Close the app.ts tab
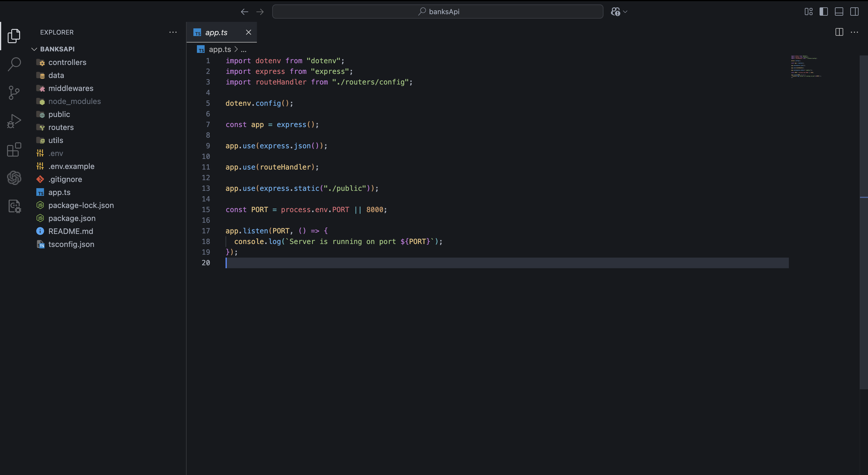This screenshot has height=475, width=868. click(x=248, y=32)
